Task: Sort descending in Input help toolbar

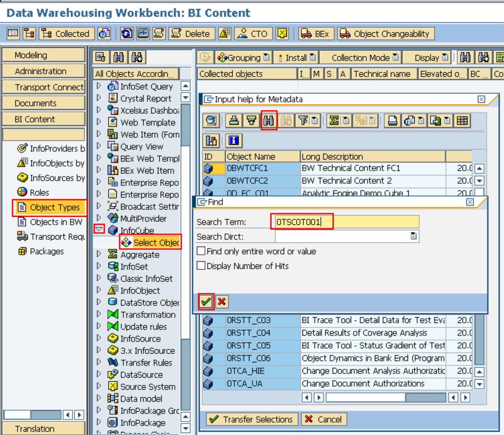Action: 251,121
